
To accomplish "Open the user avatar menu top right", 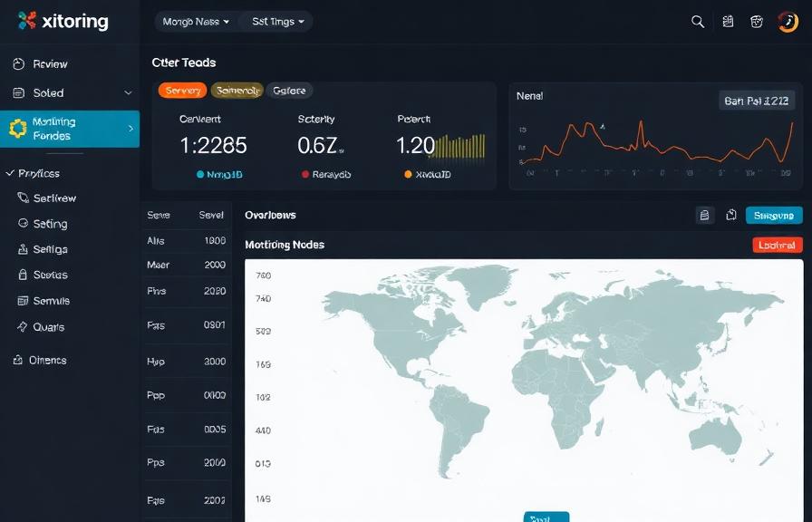I will [787, 21].
